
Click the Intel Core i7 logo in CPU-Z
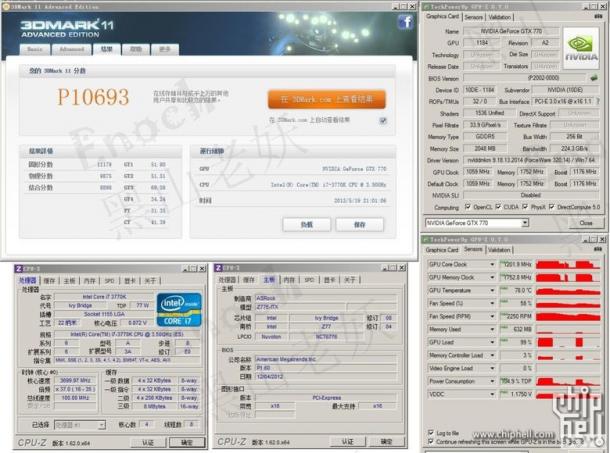point(179,310)
